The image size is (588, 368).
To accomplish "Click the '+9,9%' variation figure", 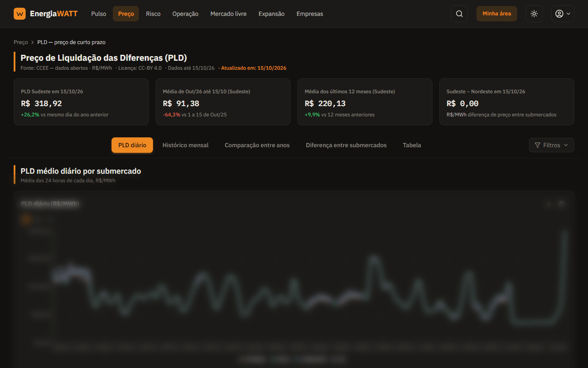I will click(x=312, y=115).
